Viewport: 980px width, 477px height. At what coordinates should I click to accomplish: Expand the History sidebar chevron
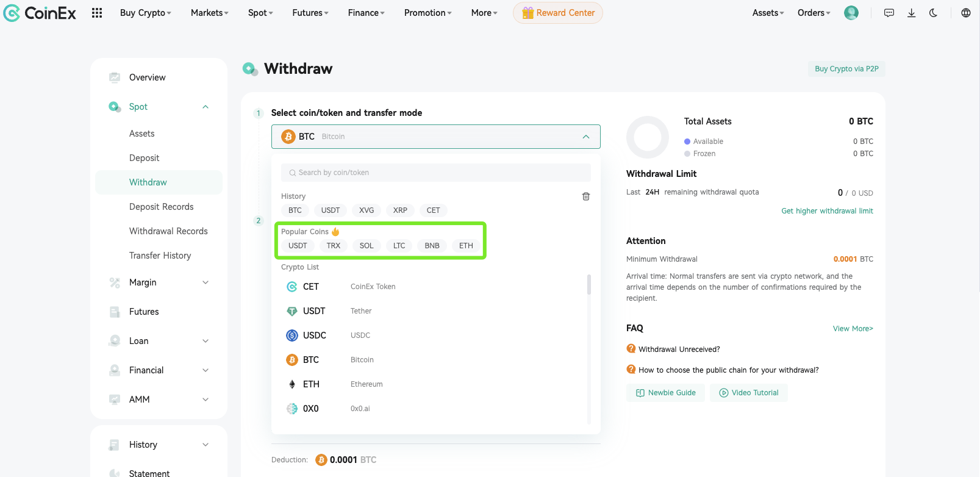click(206, 445)
